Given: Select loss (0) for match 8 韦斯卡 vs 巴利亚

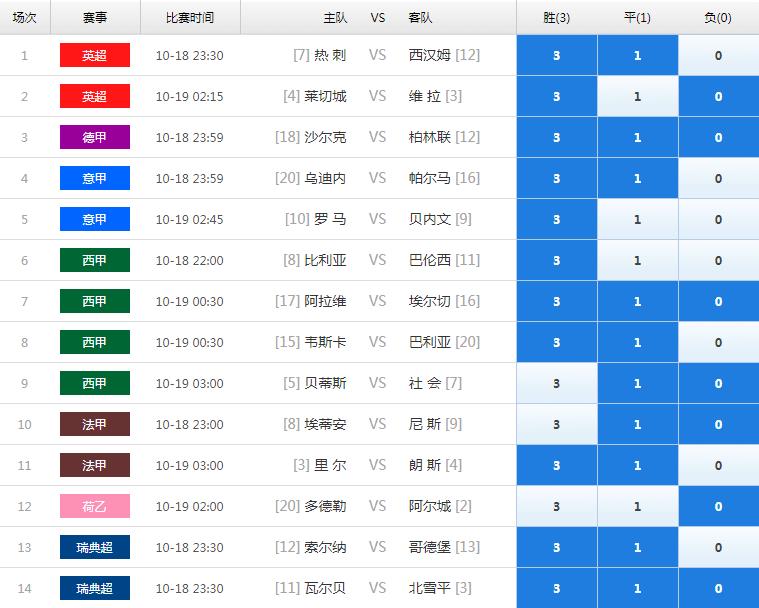Looking at the screenshot, I should click(x=719, y=342).
